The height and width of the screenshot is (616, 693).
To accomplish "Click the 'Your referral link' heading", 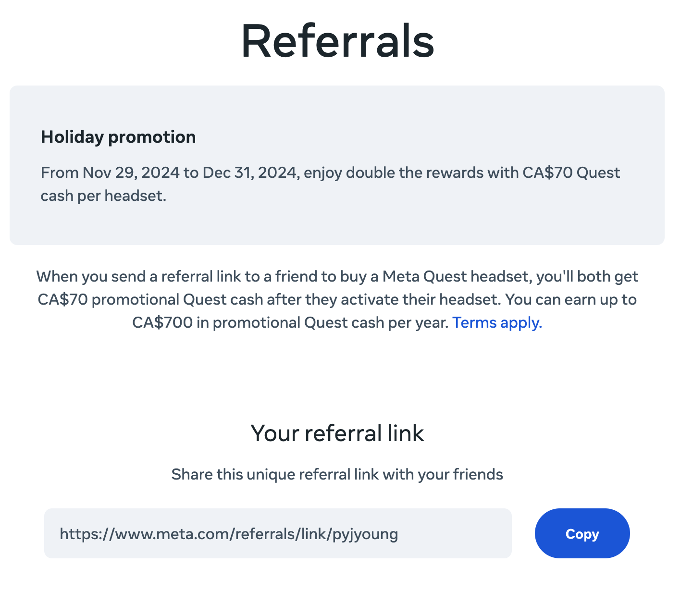I will coord(337,433).
